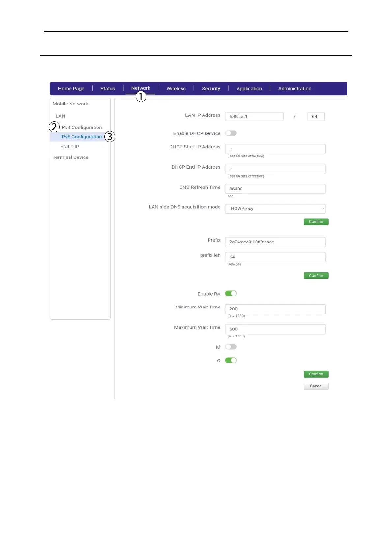The image size is (392, 555).
Task: Open Mobile Network section
Action: coord(70,104)
